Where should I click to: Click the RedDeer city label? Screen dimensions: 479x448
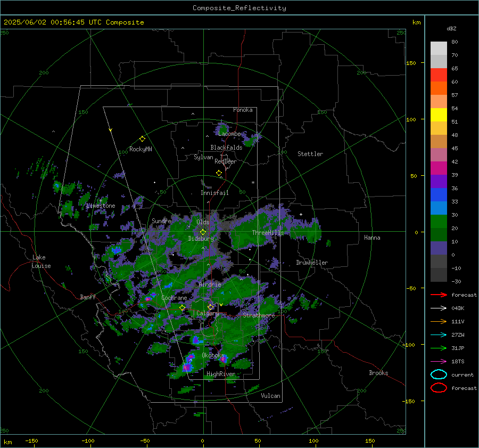226,161
